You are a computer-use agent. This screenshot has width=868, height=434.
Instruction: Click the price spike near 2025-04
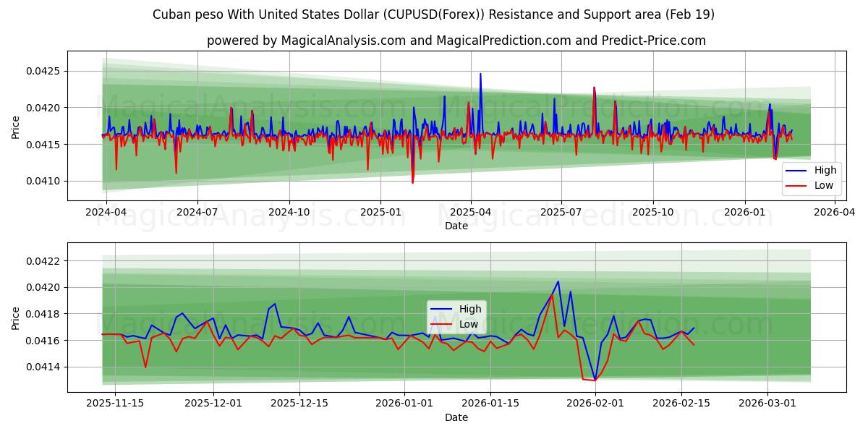[x=480, y=76]
